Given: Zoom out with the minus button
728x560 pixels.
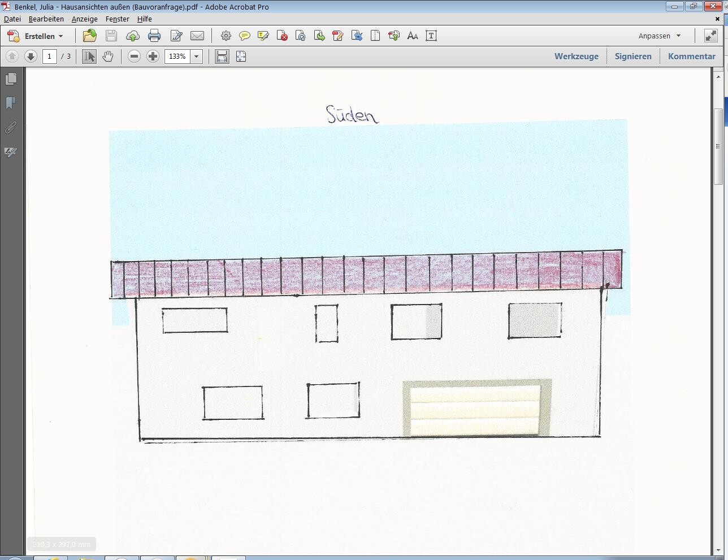Looking at the screenshot, I should (134, 57).
